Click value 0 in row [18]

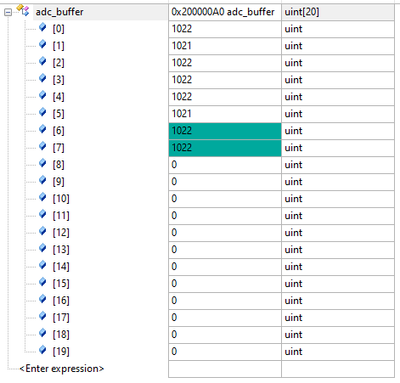[225, 335]
